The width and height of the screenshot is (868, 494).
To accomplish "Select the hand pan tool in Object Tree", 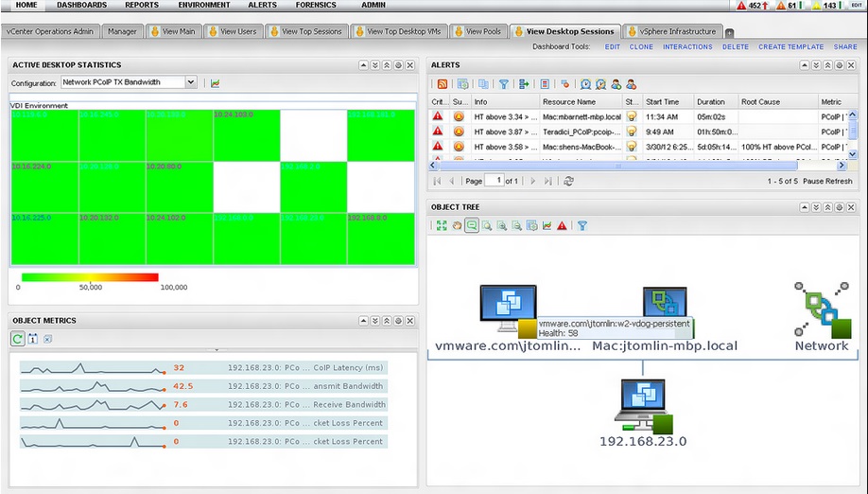I will 457,225.
